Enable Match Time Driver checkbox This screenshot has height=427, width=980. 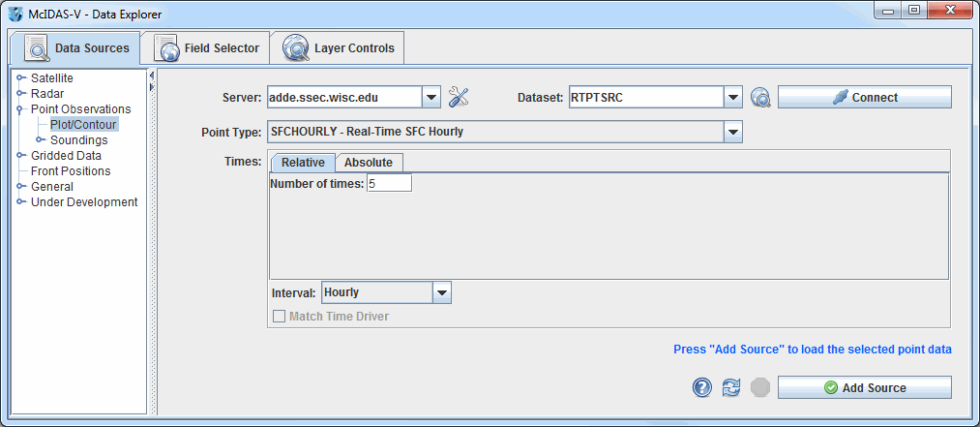pyautogui.click(x=280, y=317)
